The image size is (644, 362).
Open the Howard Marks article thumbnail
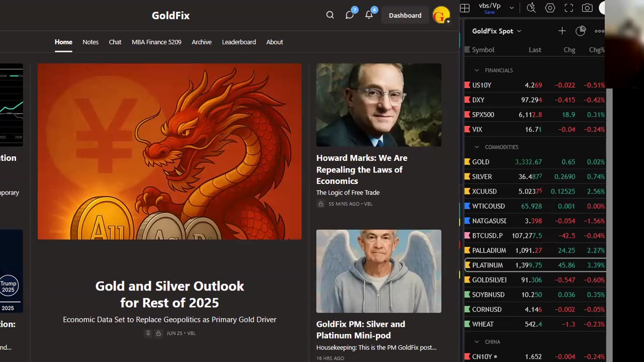(379, 105)
